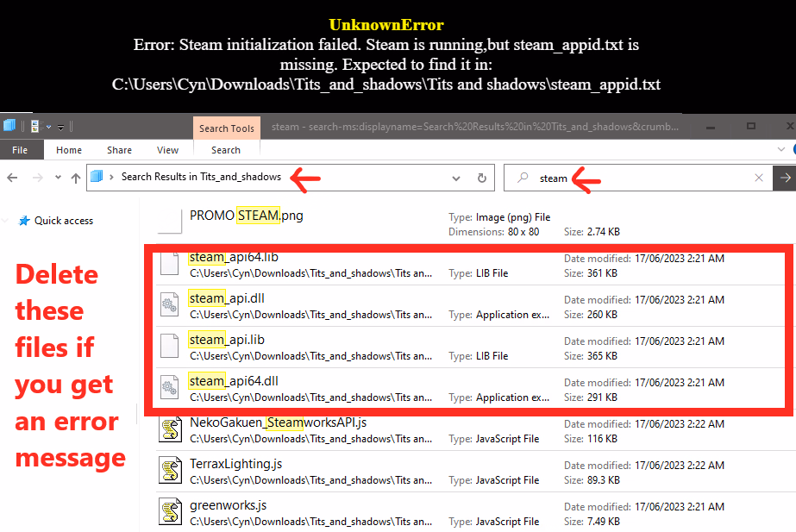The width and height of the screenshot is (796, 532).
Task: Click the Quick access star icon
Action: (x=23, y=221)
